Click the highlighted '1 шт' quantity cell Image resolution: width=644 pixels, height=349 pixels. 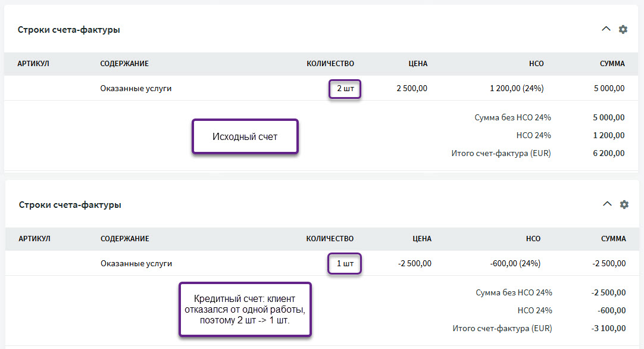[x=345, y=263]
